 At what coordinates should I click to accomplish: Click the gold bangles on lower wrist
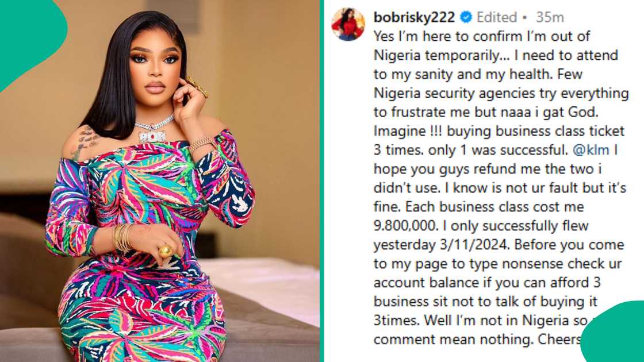click(123, 237)
